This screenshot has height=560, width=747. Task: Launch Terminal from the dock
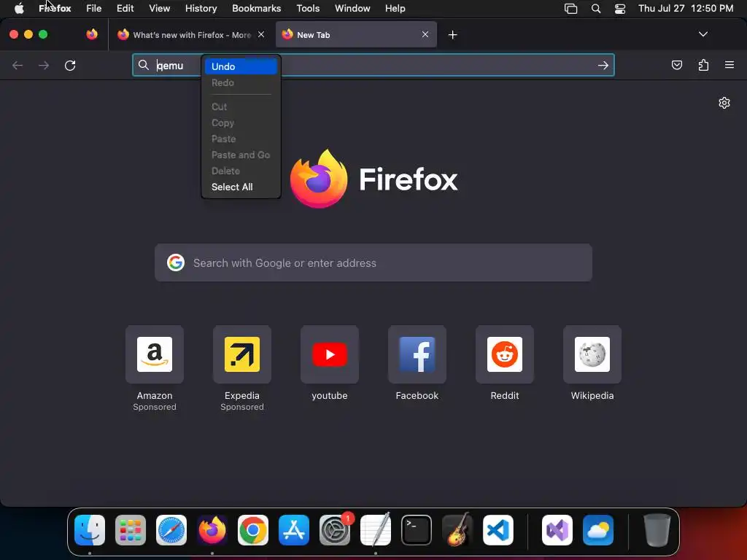point(417,530)
